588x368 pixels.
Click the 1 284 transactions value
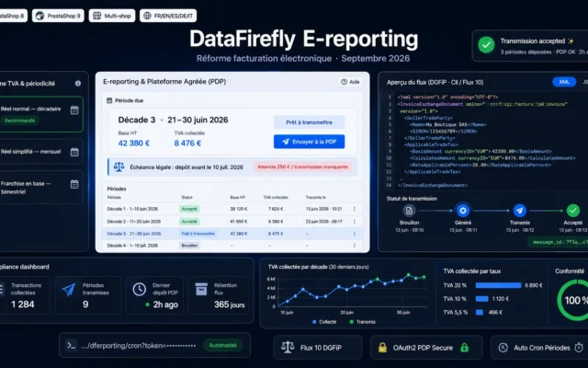pos(22,305)
